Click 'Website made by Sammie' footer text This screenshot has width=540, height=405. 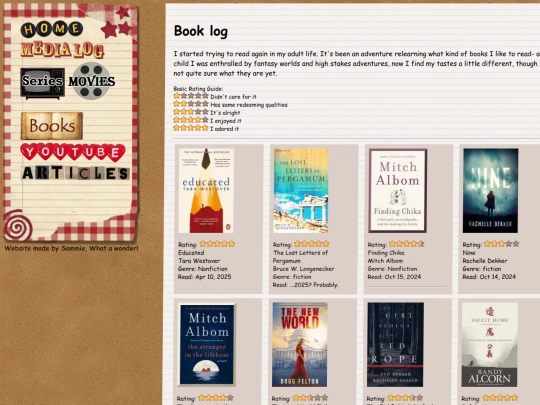pos(71,248)
